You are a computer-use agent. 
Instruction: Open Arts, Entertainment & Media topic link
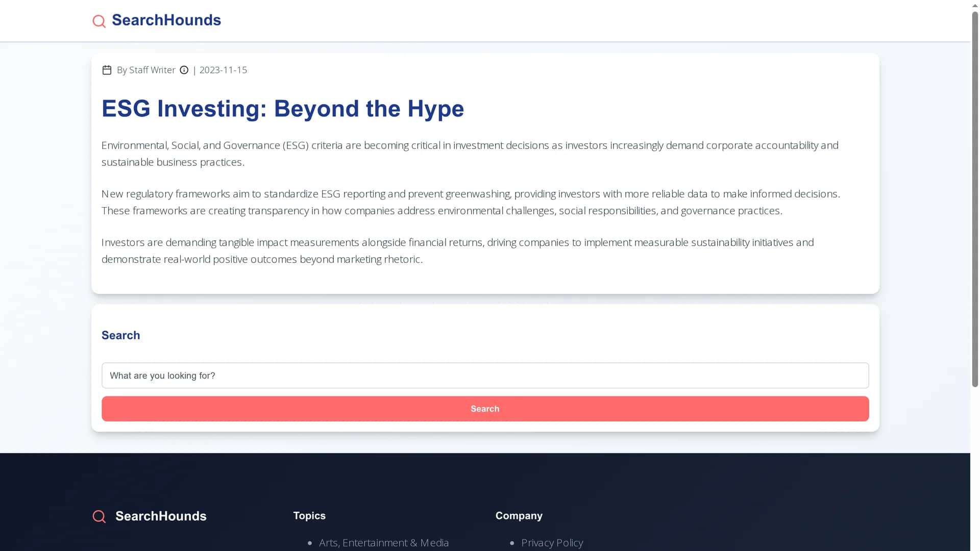click(x=384, y=543)
